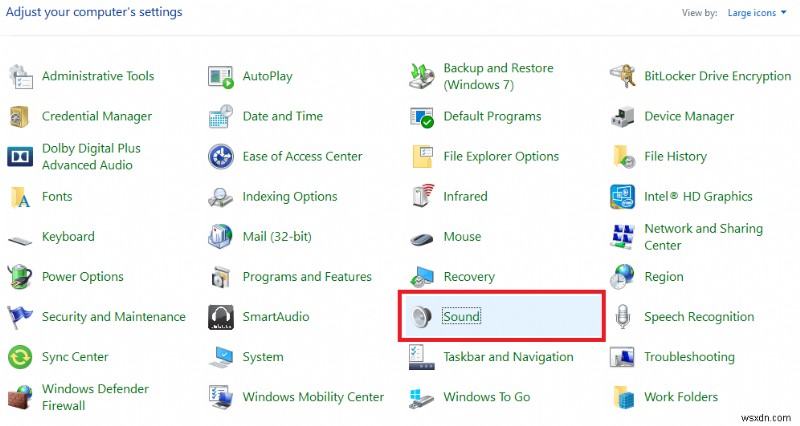The width and height of the screenshot is (800, 426).
Task: Open the Infrared icon
Action: (x=423, y=196)
